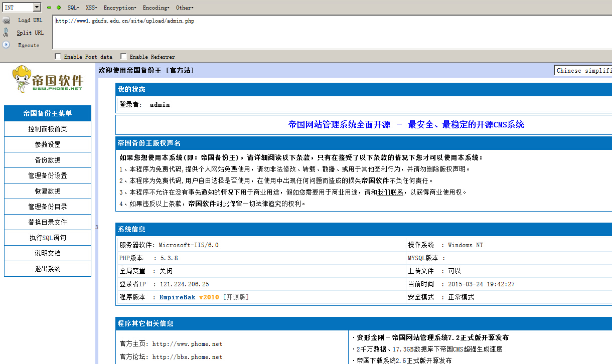The height and width of the screenshot is (364, 612).
Task: Click the admin username text
Action: tap(160, 105)
